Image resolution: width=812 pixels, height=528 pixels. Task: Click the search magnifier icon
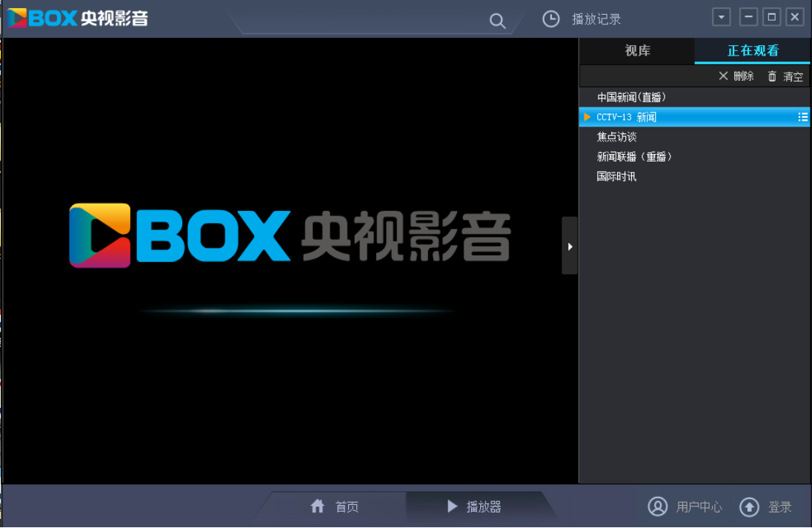497,20
